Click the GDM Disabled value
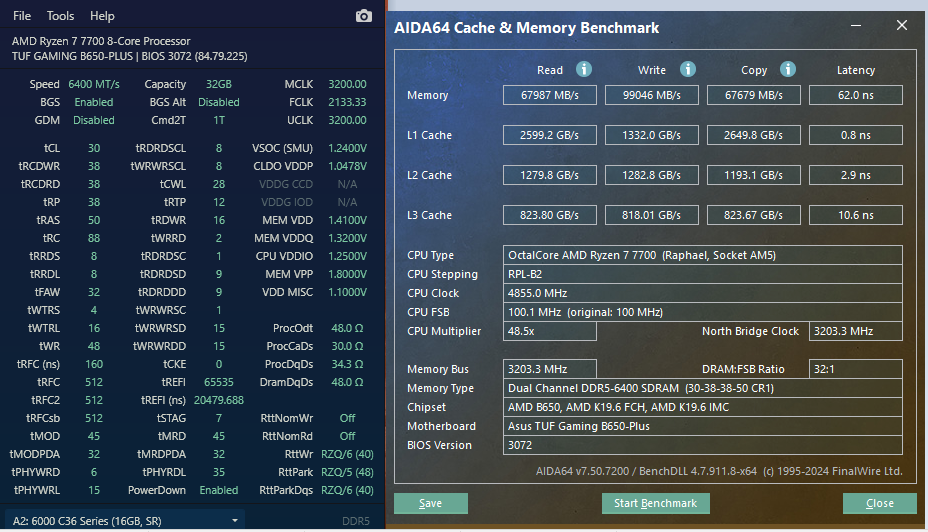This screenshot has width=928, height=532. coord(94,120)
